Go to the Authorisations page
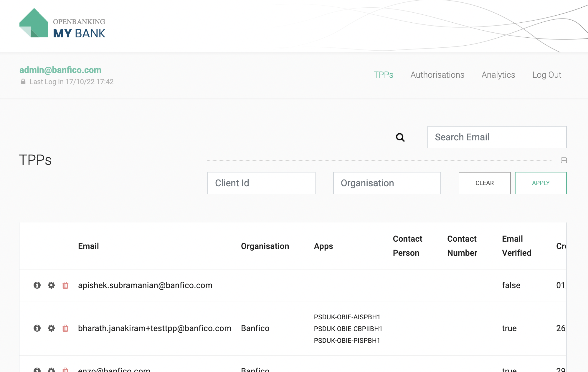 [x=437, y=75]
